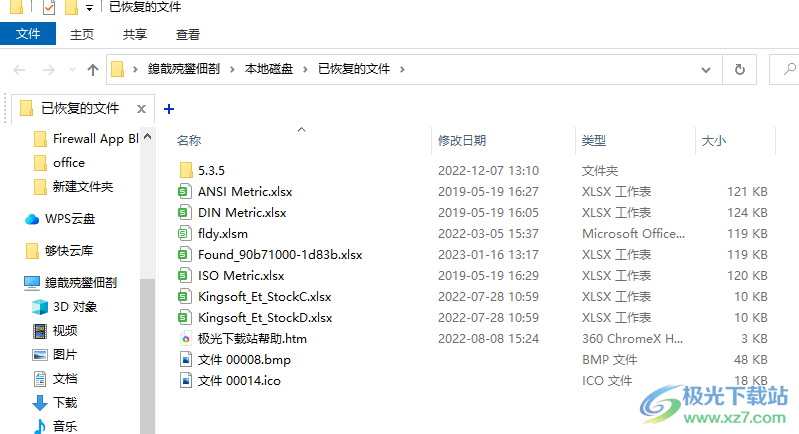799x434 pixels.
Task: Open WPS云盘 in the sidebar
Action: 60,219
